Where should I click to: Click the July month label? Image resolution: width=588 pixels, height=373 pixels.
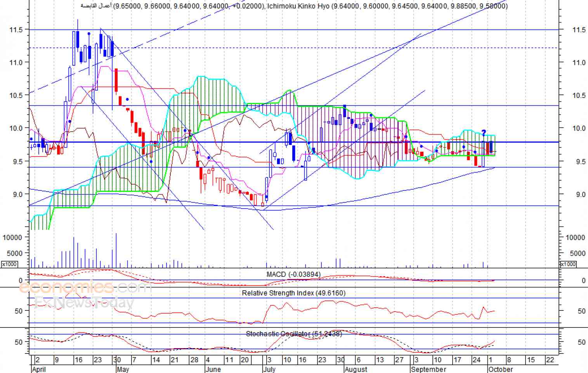click(x=269, y=369)
